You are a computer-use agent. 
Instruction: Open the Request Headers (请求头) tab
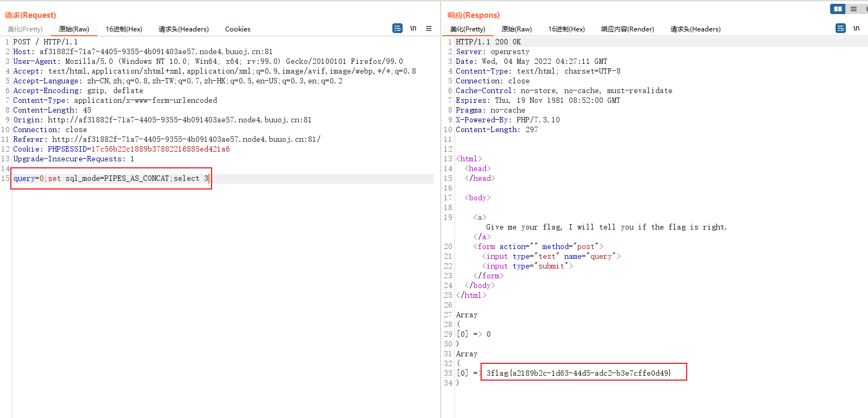point(183,29)
